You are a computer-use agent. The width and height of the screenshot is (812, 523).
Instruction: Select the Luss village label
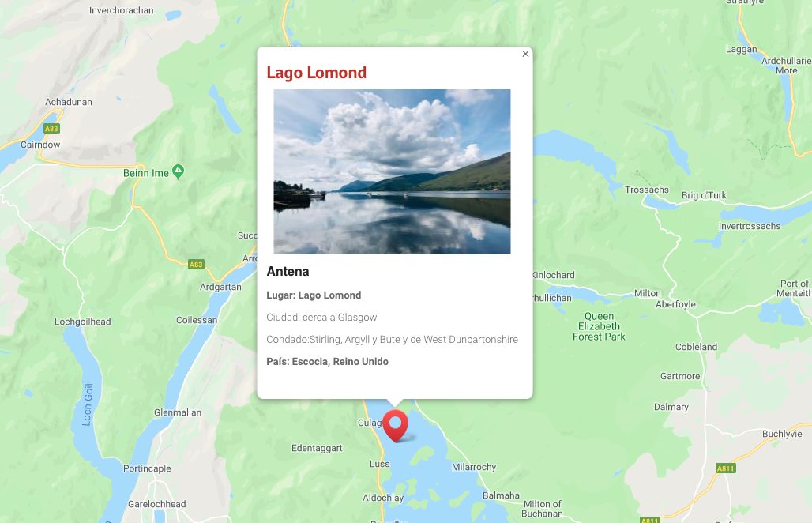379,464
